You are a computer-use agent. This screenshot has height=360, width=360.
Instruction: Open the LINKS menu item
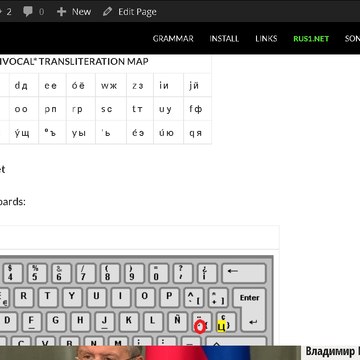pos(266,39)
